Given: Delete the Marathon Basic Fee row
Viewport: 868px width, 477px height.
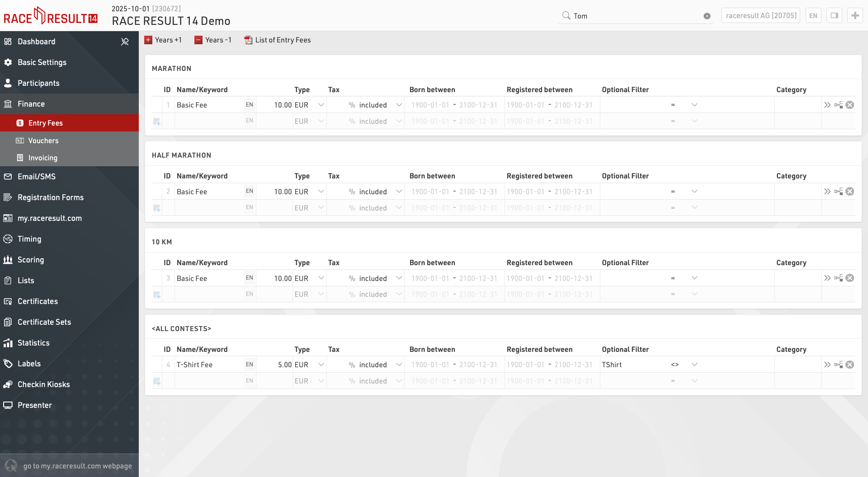Looking at the screenshot, I should click(850, 105).
